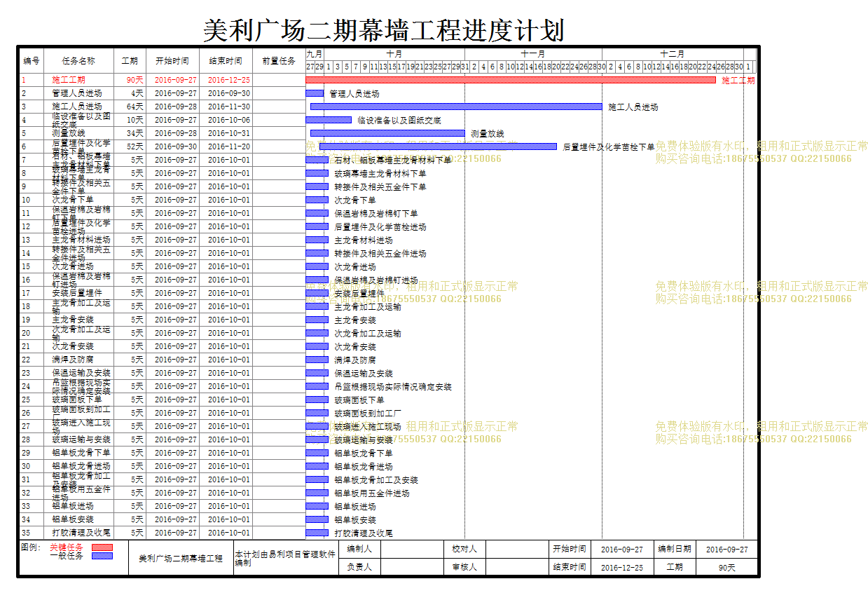Click 次龙骨安装 in the task name column
Image resolution: width=868 pixels, height=593 pixels.
(x=73, y=346)
